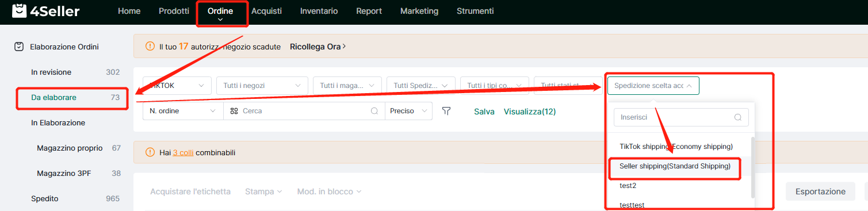This screenshot has width=868, height=211.
Task: Click the Esportazione button
Action: click(820, 191)
